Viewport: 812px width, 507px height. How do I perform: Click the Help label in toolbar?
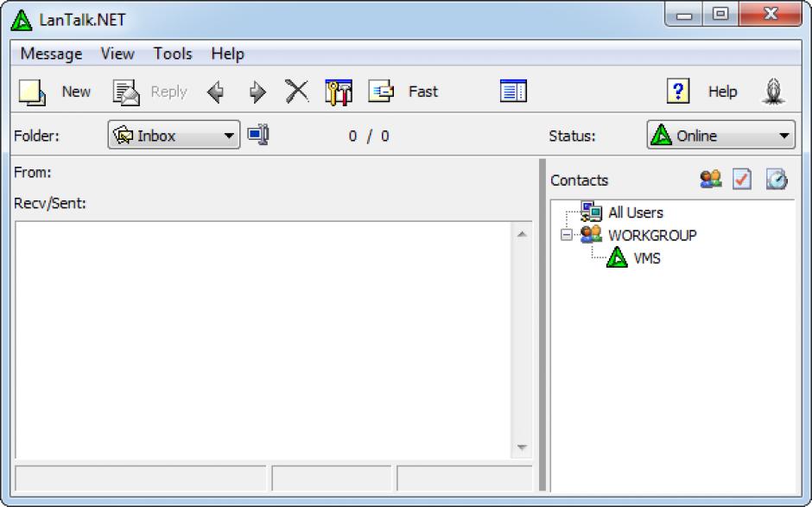click(722, 92)
